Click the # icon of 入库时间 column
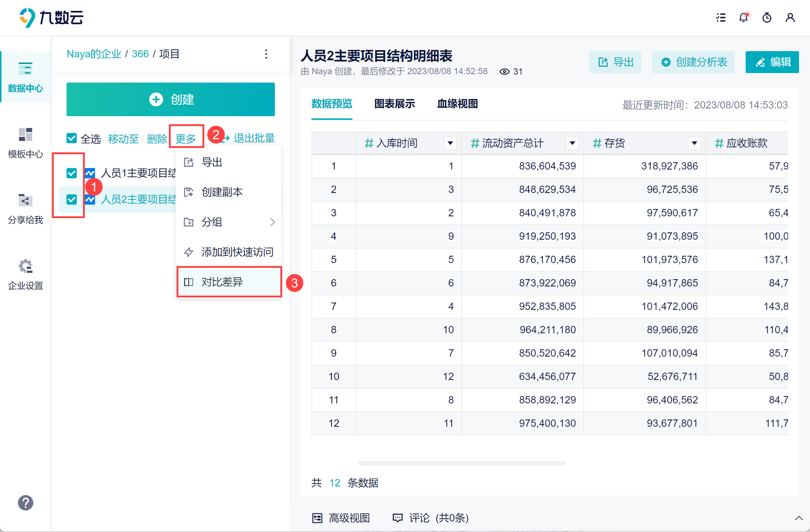810x532 pixels. pos(369,143)
